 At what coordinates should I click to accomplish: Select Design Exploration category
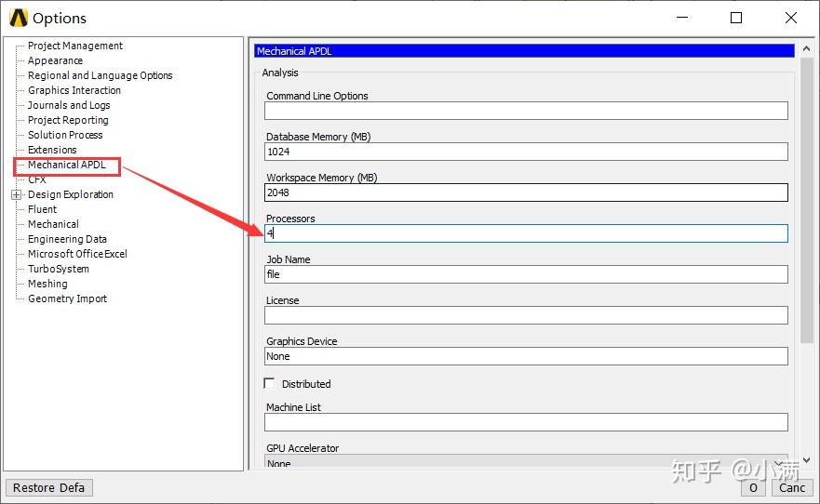click(x=70, y=194)
